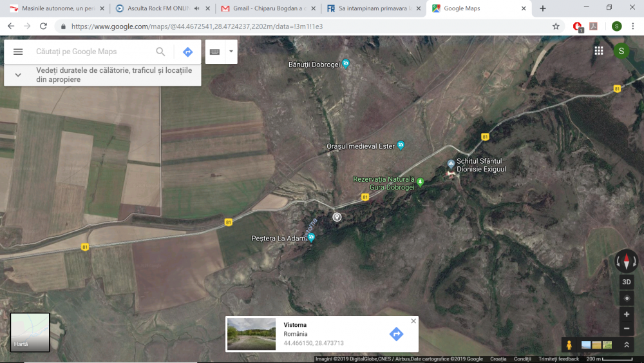Viewport: 644px width, 363px height.
Task: Switch to Hartă map layer
Action: 30,333
